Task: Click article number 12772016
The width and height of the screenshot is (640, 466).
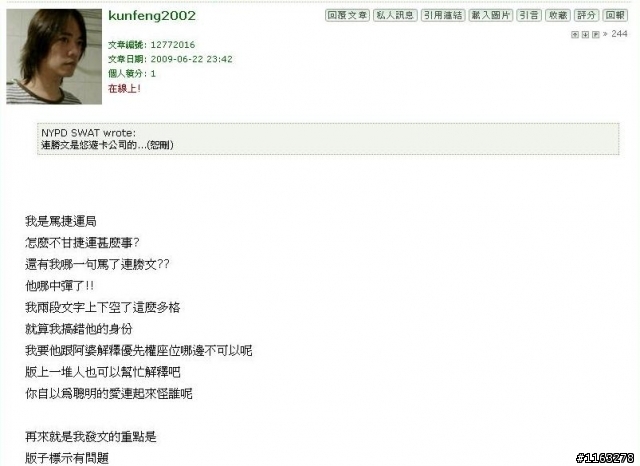Action: point(173,44)
